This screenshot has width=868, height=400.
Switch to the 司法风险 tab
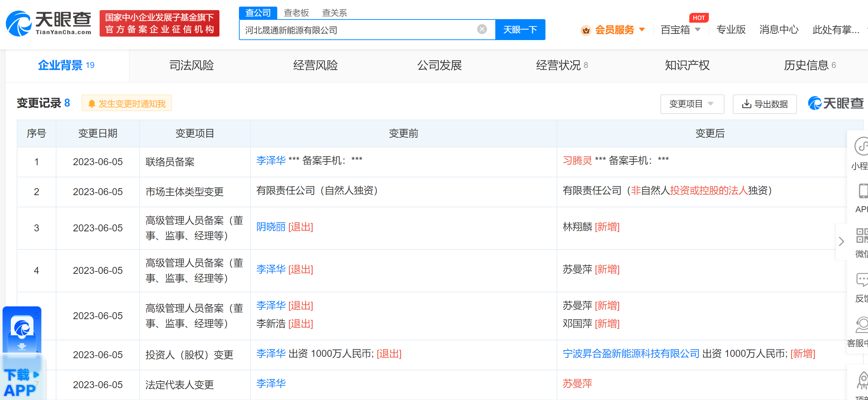191,65
